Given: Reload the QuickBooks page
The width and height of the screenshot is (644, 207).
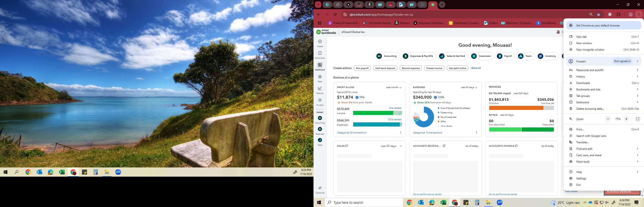Looking at the screenshot, I should (335, 14).
